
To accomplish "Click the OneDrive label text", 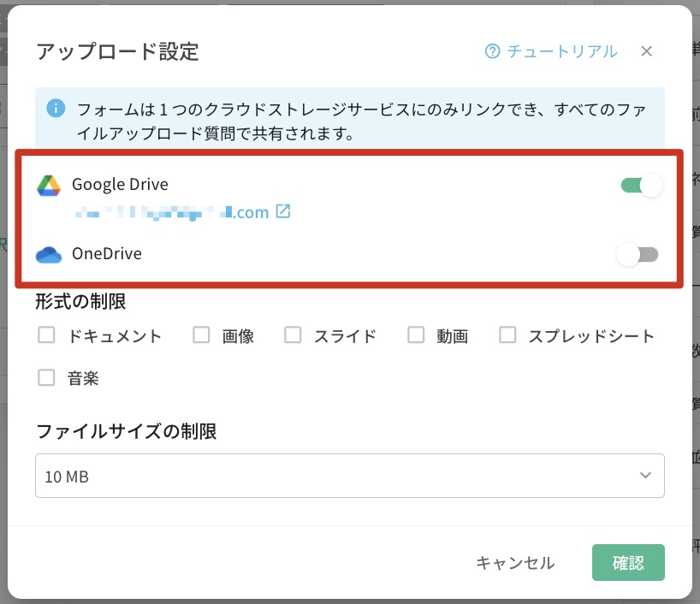I will (x=107, y=253).
